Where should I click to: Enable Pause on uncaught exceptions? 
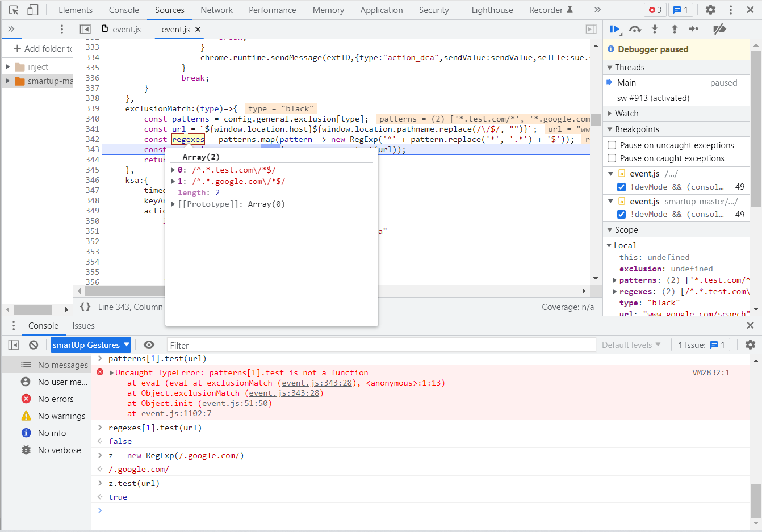point(612,145)
